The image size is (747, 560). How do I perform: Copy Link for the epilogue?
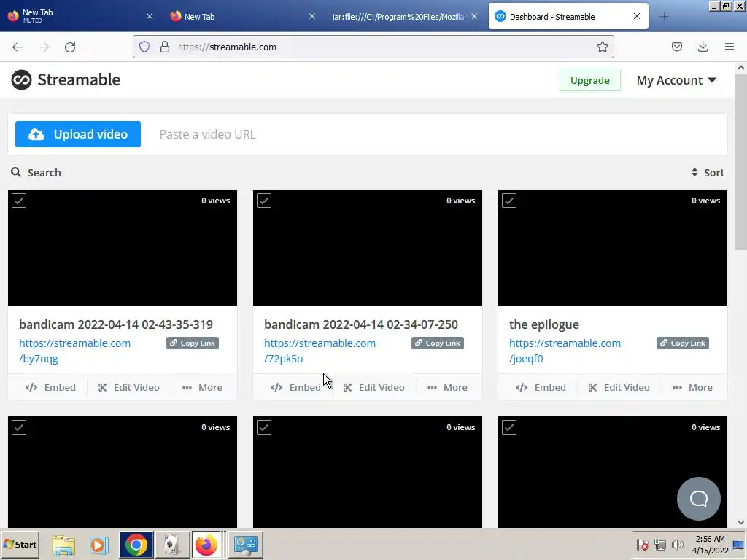683,343
